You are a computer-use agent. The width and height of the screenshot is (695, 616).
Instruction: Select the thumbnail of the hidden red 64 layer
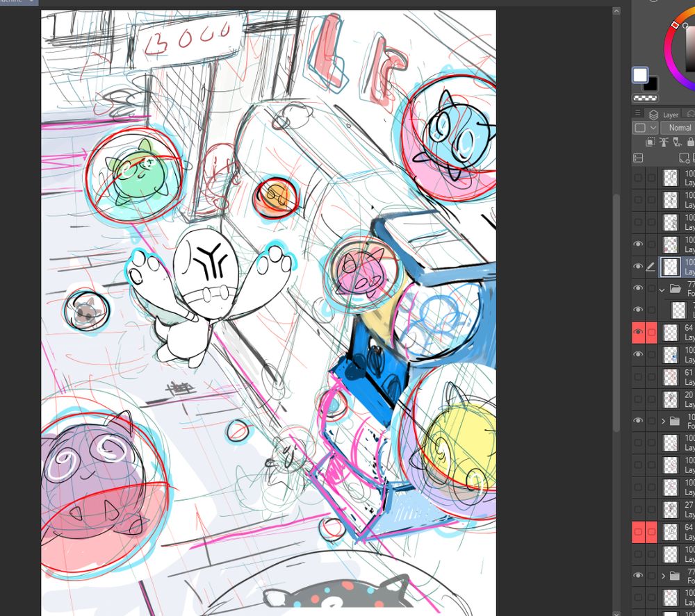(x=671, y=531)
